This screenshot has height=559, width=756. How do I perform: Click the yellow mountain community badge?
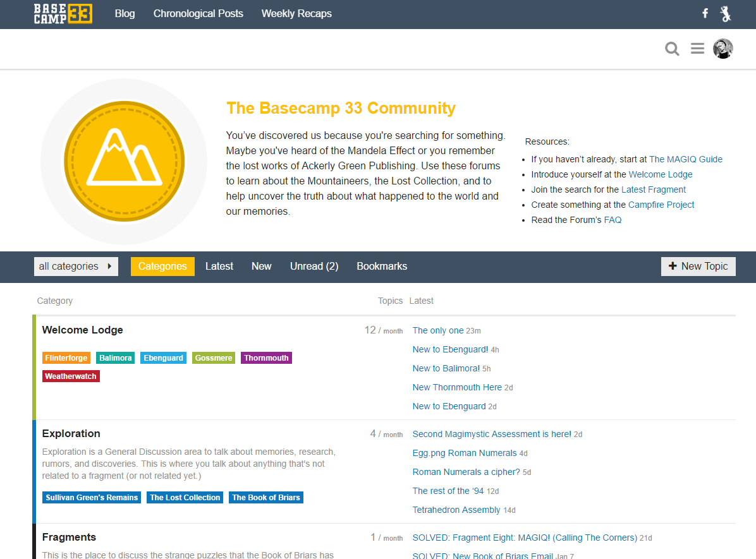(x=125, y=162)
